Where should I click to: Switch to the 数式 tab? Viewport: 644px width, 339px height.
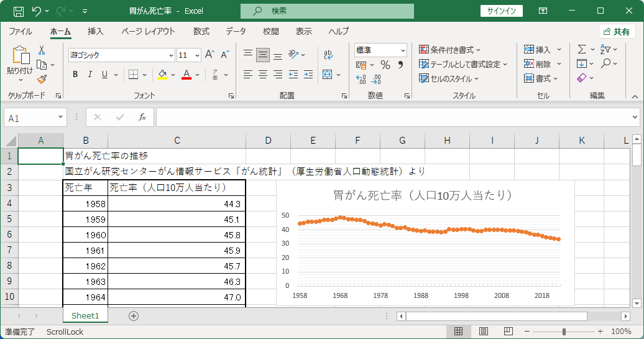point(201,32)
